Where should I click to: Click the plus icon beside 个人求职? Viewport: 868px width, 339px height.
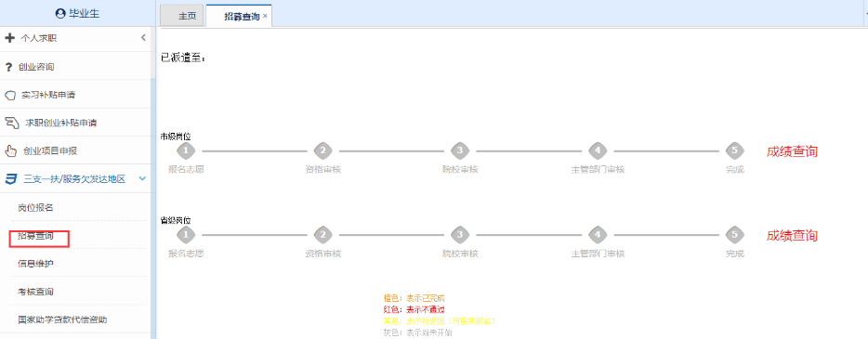coord(9,38)
